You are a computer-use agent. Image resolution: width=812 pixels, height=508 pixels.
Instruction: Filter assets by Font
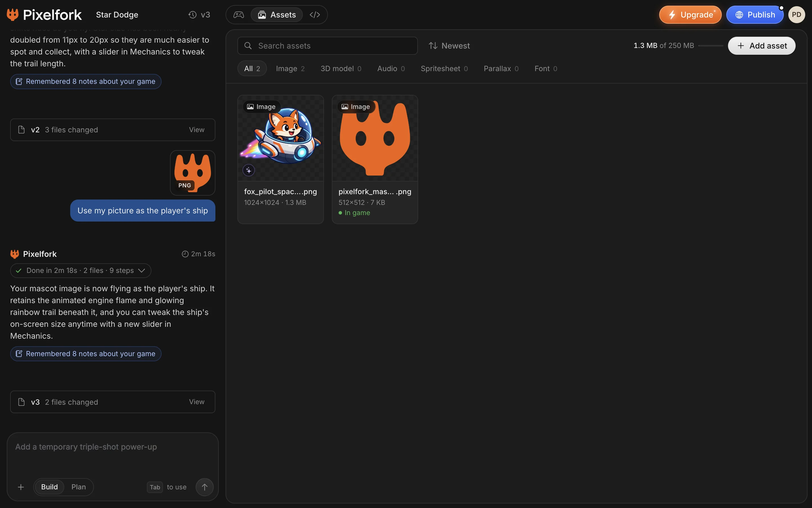point(546,69)
